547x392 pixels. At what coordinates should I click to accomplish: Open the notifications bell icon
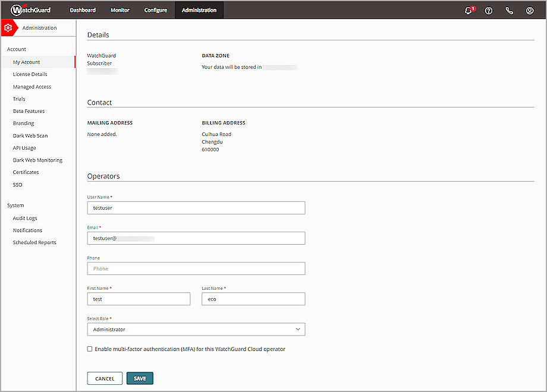click(469, 11)
